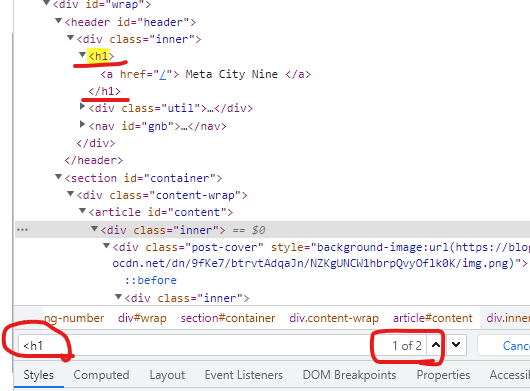Collapse the div class="content-wrap" node
Screen dimensions: 530x391
click(x=70, y=194)
